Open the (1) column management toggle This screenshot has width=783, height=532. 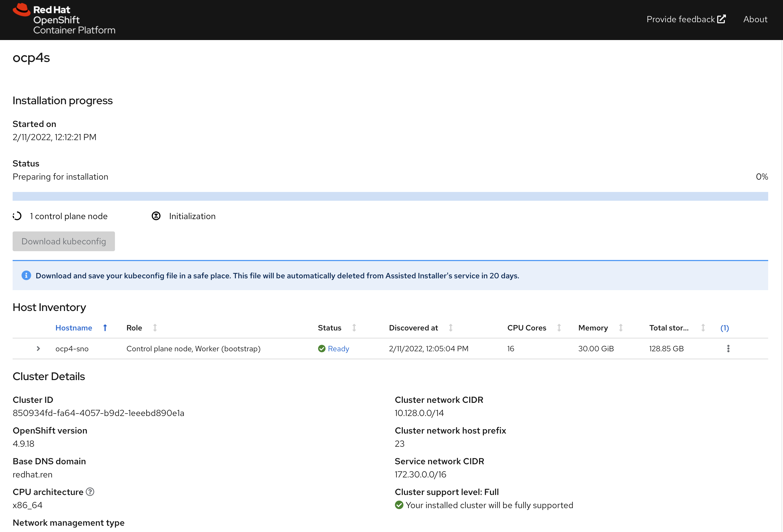click(x=724, y=328)
